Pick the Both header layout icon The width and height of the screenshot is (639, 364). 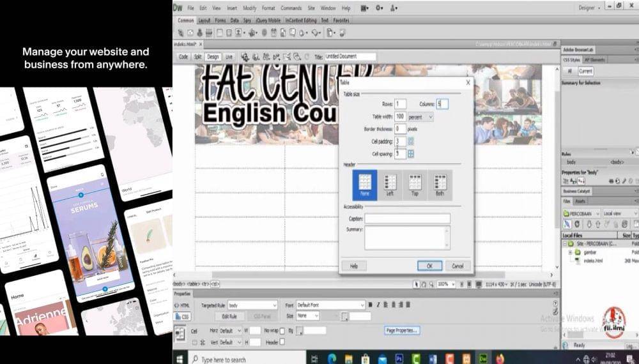coord(440,185)
